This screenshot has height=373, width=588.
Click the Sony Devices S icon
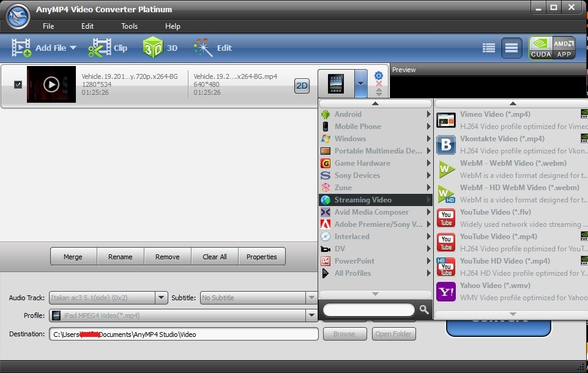326,175
